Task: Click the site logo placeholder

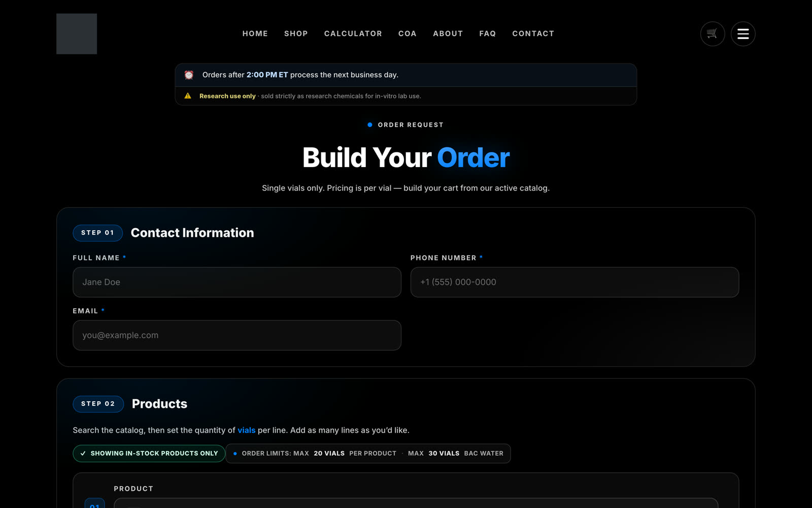Action: [x=77, y=34]
